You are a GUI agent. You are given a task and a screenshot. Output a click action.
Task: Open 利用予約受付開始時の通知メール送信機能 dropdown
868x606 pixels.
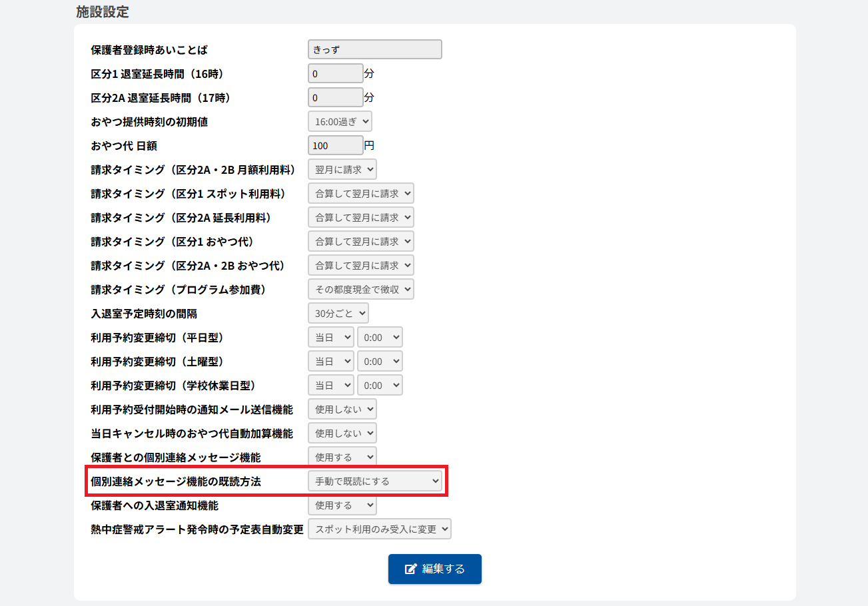pyautogui.click(x=342, y=409)
